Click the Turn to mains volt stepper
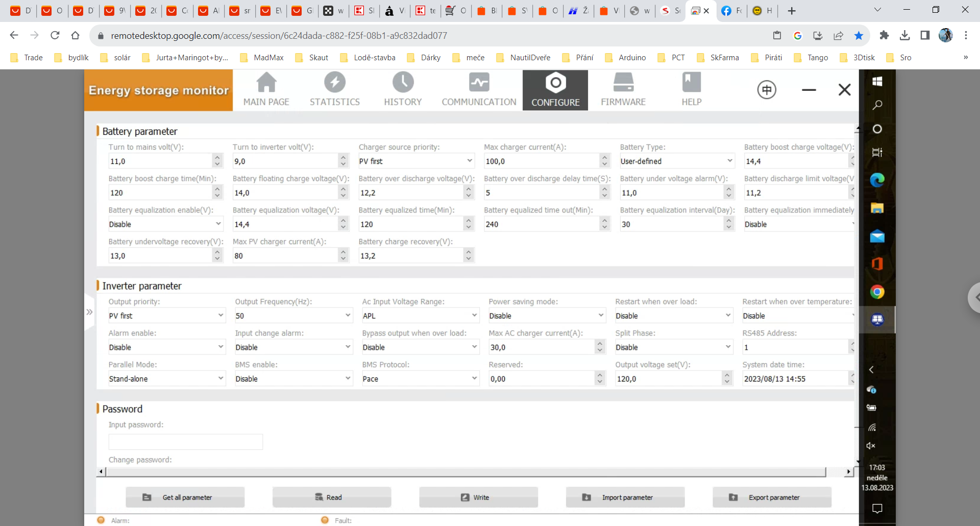 point(217,161)
